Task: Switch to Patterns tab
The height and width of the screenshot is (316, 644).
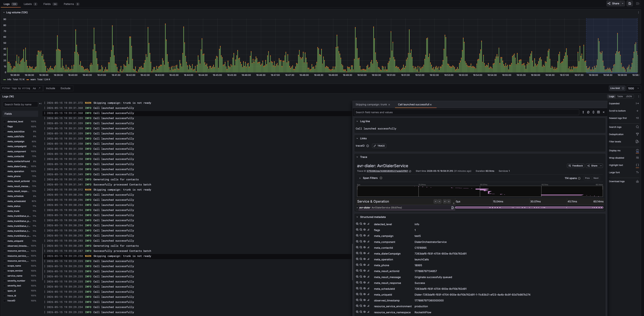Action: [x=72, y=4]
